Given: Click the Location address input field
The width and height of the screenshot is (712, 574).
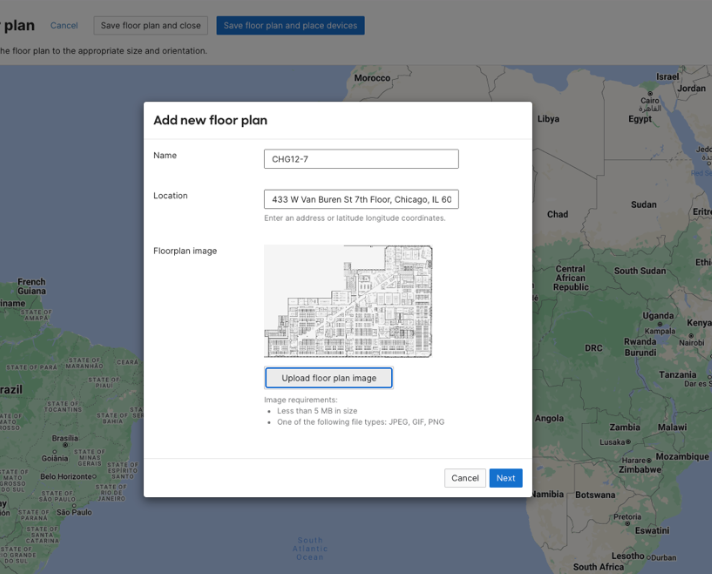Looking at the screenshot, I should click(x=361, y=200).
